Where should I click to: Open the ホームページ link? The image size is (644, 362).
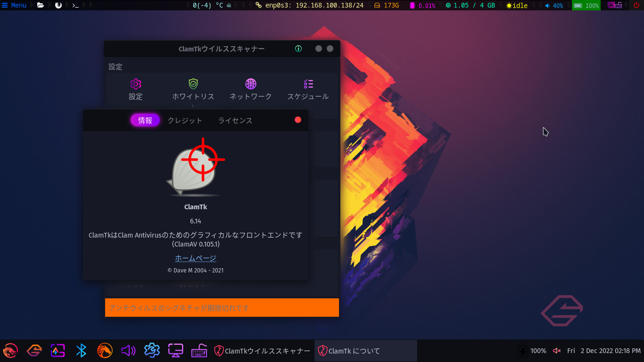click(196, 258)
